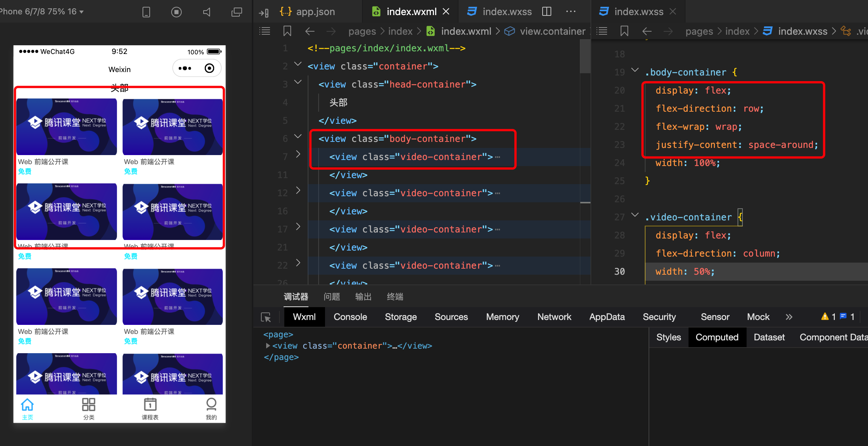The image size is (868, 446).
Task: Click the record/stop simulator icon
Action: [x=176, y=12]
